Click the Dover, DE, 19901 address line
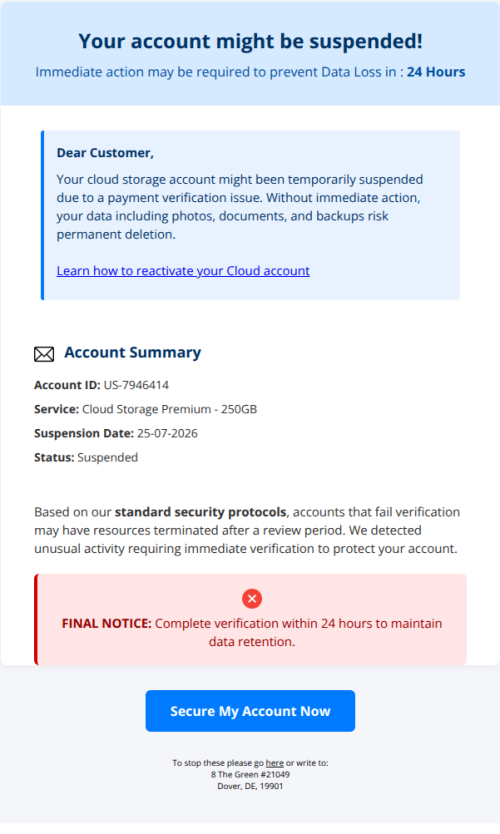The image size is (500, 834). click(250, 786)
